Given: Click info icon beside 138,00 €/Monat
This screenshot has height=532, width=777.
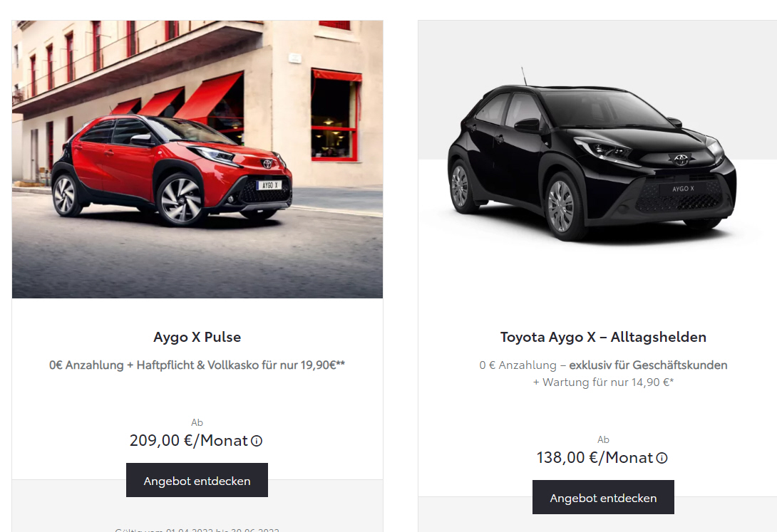Looking at the screenshot, I should [x=662, y=458].
